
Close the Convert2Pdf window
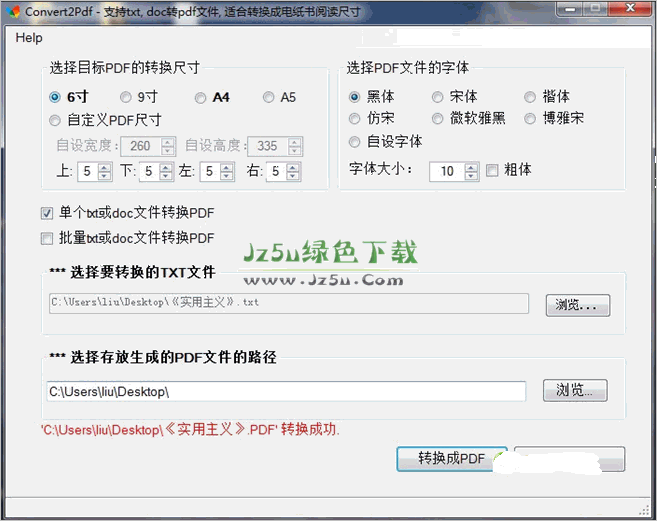(x=630, y=9)
